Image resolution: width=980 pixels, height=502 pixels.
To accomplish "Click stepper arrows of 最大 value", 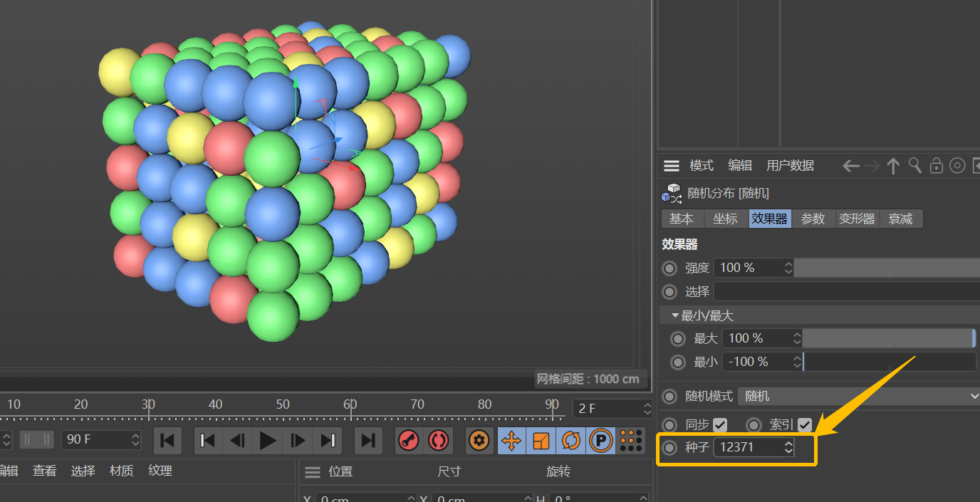I will (x=797, y=339).
